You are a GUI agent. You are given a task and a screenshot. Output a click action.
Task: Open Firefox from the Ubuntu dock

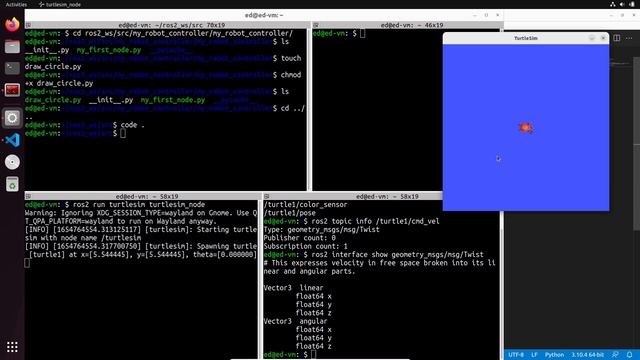pos(12,24)
